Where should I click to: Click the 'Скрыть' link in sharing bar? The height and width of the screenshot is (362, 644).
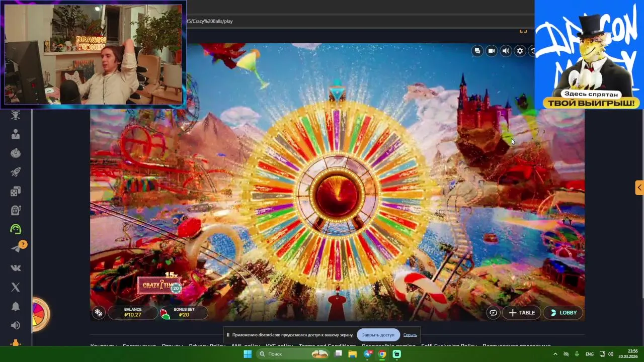410,335
